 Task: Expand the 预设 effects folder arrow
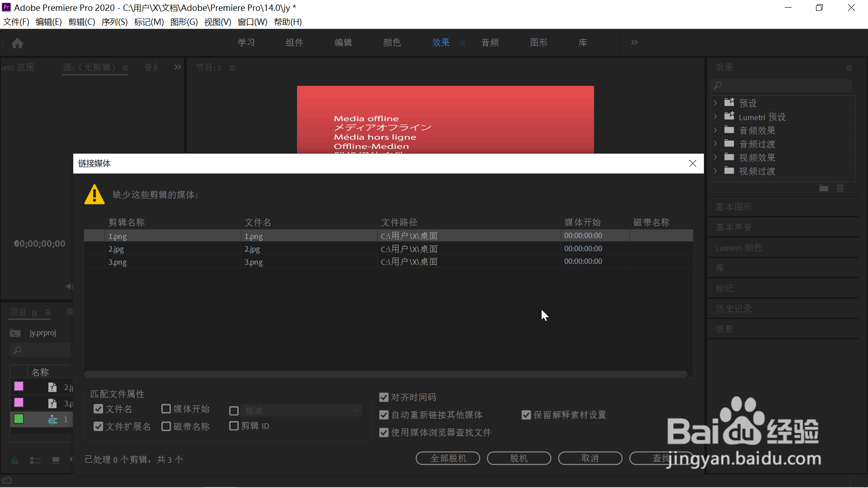pyautogui.click(x=715, y=103)
